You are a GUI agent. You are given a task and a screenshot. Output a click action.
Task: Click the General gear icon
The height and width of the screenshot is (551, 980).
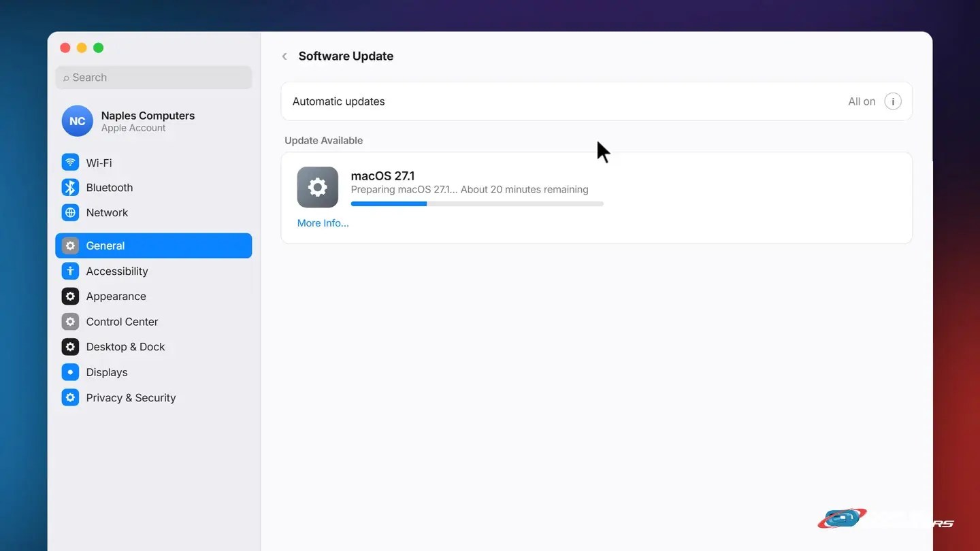(x=70, y=246)
